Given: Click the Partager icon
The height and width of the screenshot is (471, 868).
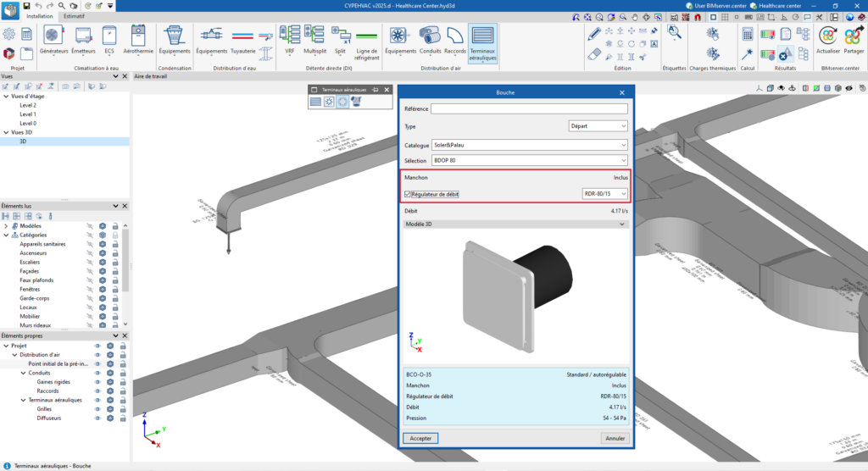Looking at the screenshot, I should point(853,41).
